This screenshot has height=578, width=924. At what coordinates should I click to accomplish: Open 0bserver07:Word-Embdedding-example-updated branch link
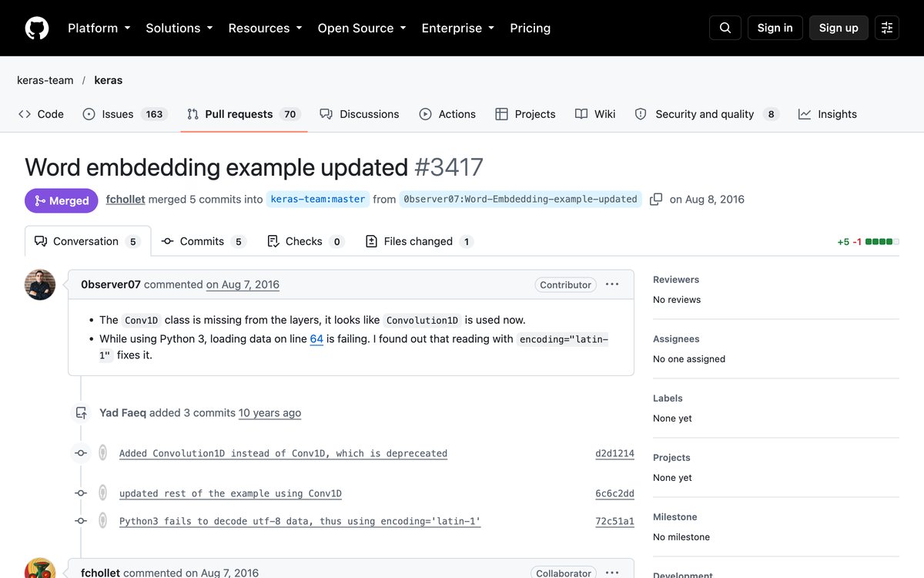[521, 199]
